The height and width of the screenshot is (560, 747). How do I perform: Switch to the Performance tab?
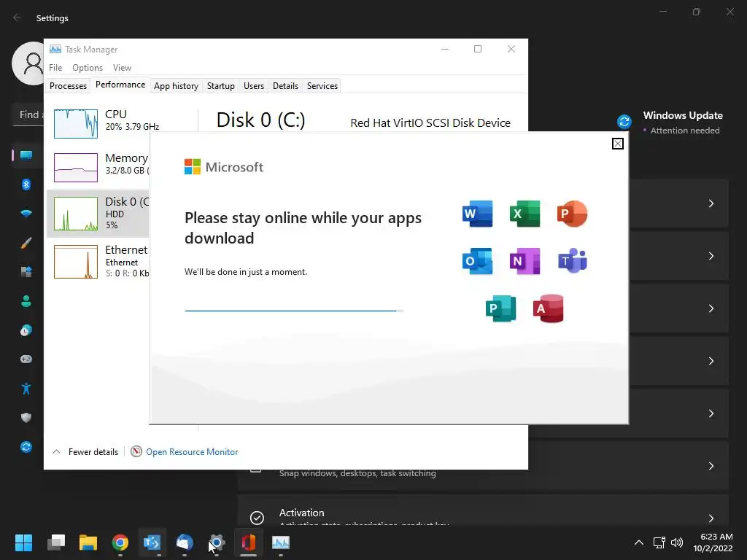click(x=120, y=85)
